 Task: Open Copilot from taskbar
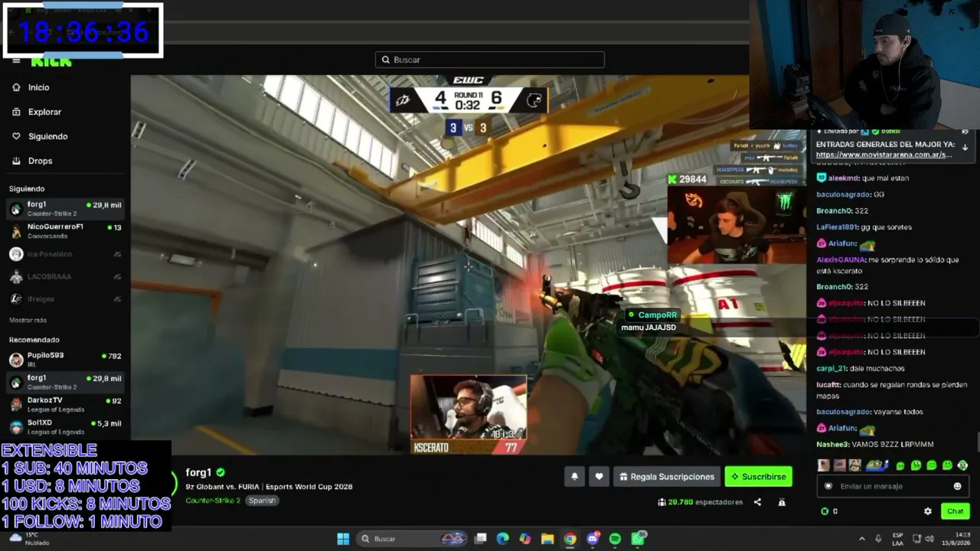pyautogui.click(x=525, y=539)
